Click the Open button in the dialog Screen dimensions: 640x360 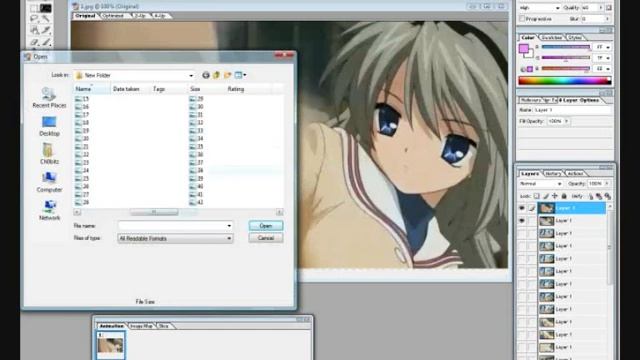coord(266,226)
